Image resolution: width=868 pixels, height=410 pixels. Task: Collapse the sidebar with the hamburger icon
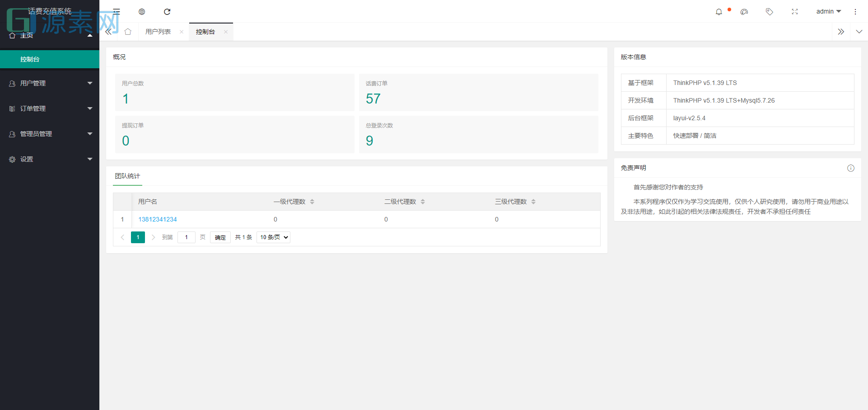[x=117, y=12]
